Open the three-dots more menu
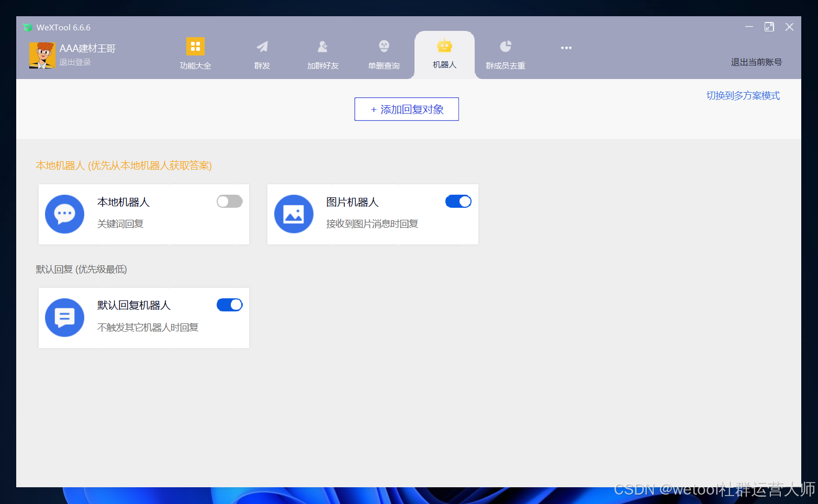Viewport: 818px width, 504px height. pos(566,48)
